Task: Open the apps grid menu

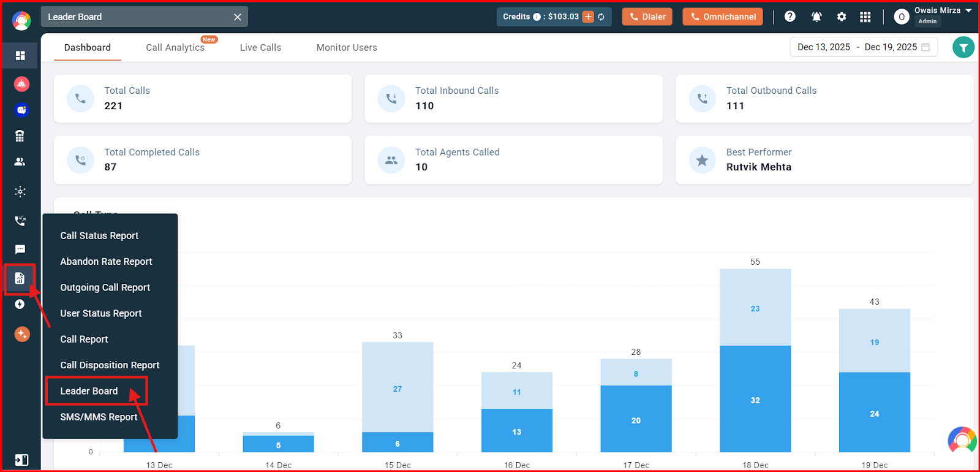Action: tap(865, 17)
